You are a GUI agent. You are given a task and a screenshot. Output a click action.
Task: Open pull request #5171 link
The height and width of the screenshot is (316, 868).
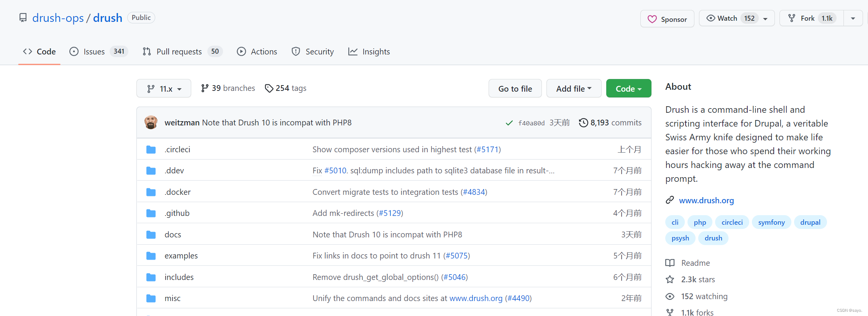[x=487, y=150]
